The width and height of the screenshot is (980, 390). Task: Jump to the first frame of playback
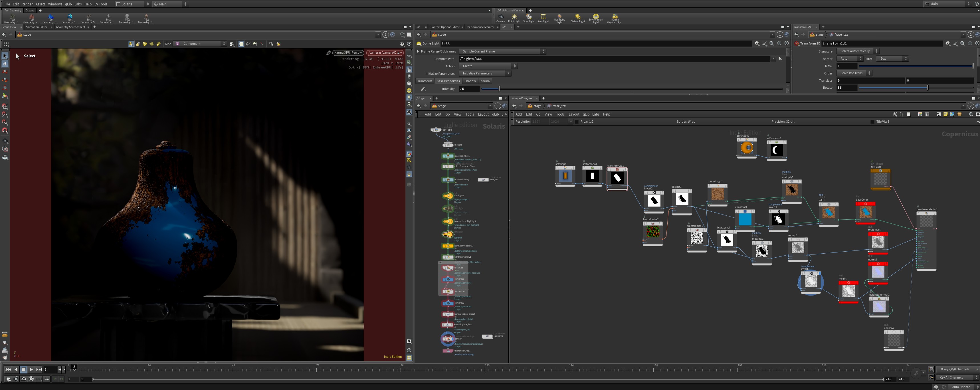click(x=8, y=369)
